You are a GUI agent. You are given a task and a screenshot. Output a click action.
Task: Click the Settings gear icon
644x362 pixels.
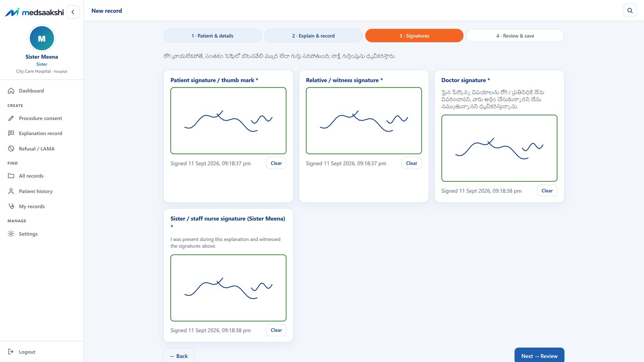(x=11, y=234)
